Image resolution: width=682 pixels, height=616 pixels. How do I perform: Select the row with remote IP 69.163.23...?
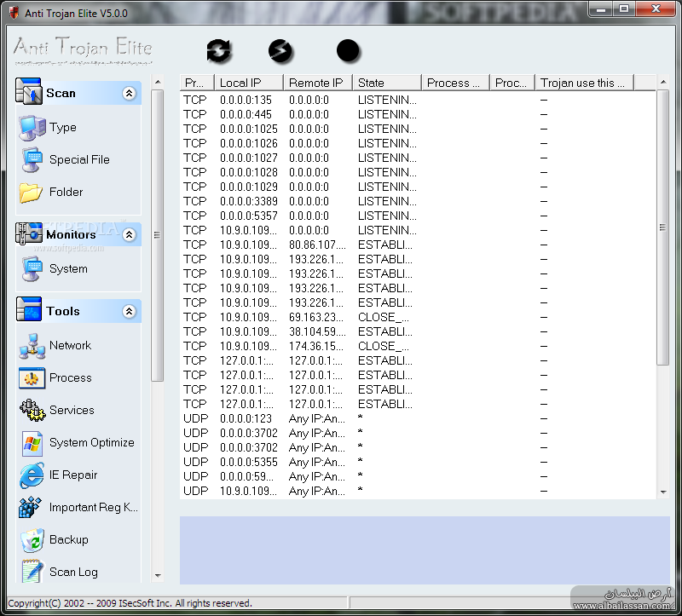tap(418, 317)
